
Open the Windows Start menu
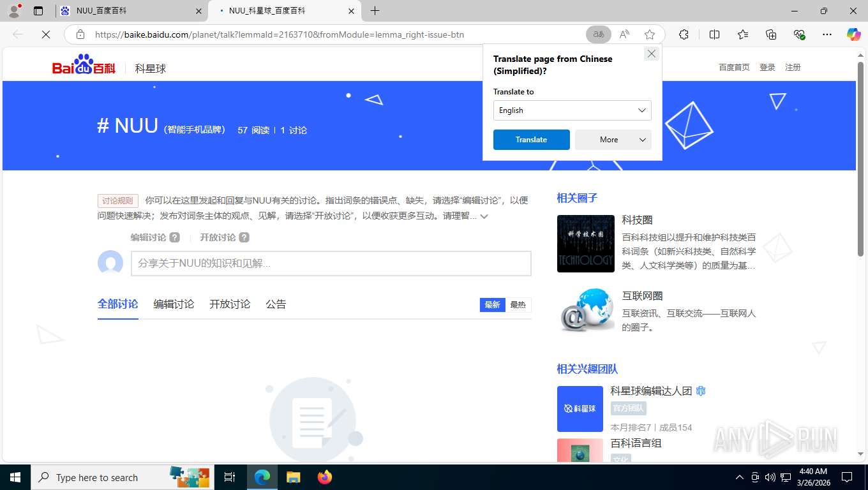coord(15,477)
